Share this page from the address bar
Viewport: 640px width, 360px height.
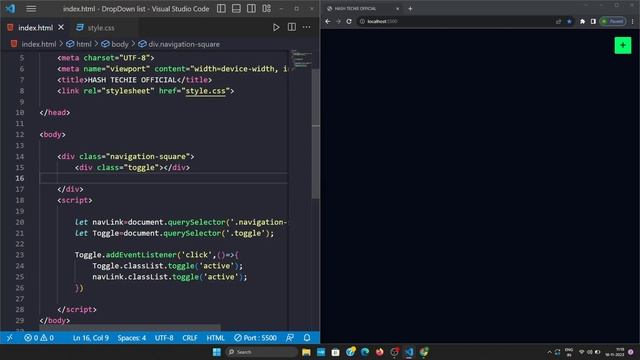[558, 21]
